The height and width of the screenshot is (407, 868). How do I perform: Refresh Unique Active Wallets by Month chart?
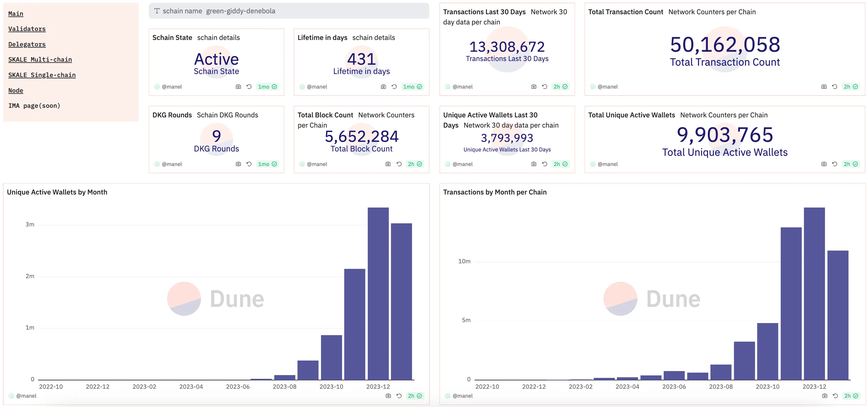pos(399,396)
